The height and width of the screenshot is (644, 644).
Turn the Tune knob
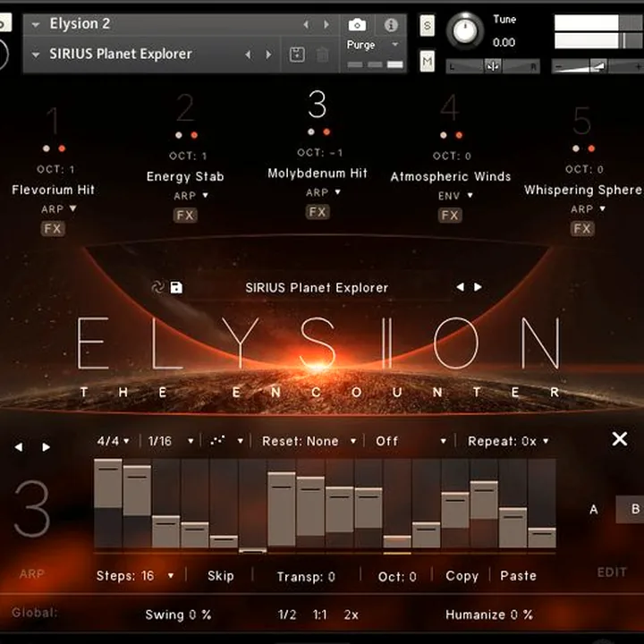[x=465, y=30]
